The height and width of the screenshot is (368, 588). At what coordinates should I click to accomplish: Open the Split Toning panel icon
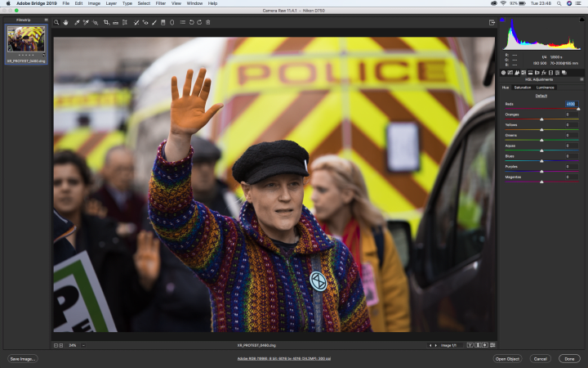point(530,73)
